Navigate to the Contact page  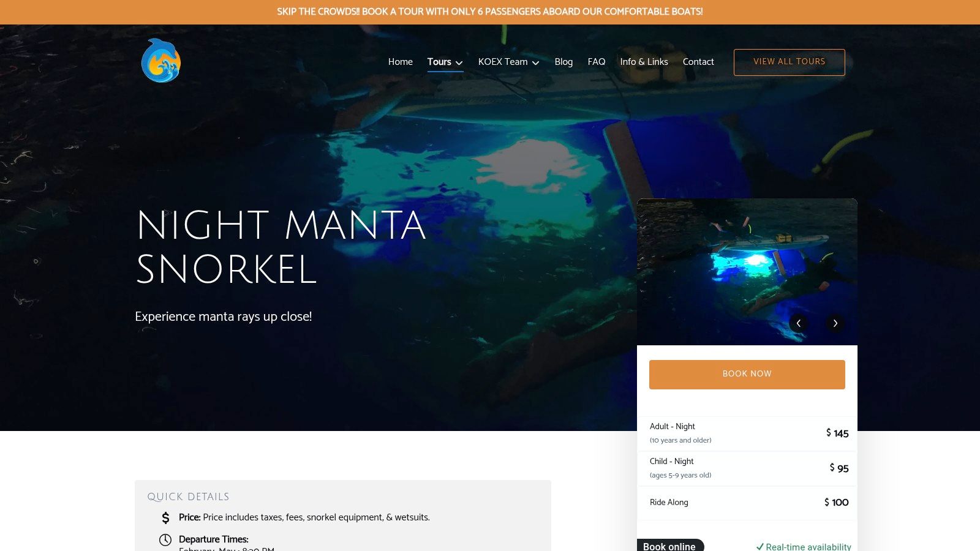click(x=698, y=62)
